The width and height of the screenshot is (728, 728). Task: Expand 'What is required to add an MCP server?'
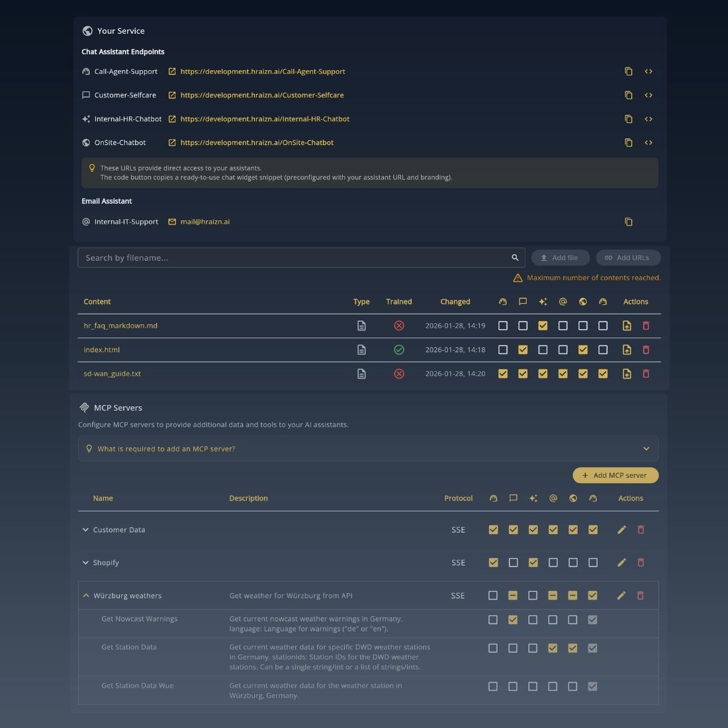(368, 449)
